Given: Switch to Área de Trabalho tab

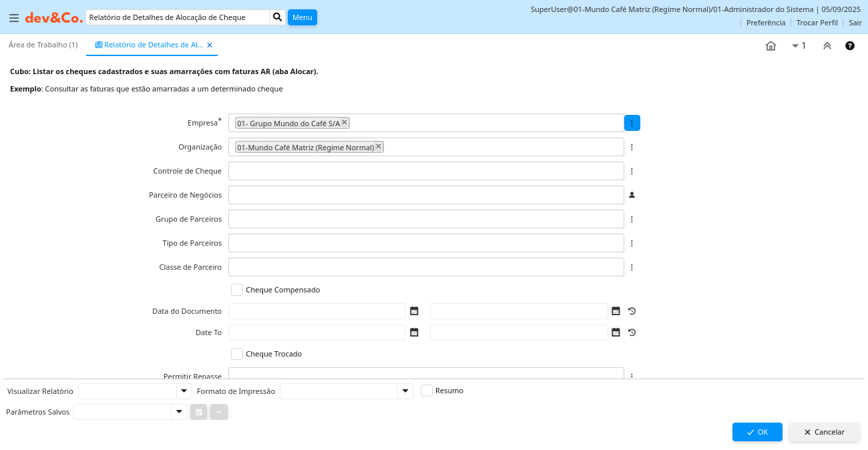Looking at the screenshot, I should 43,45.
